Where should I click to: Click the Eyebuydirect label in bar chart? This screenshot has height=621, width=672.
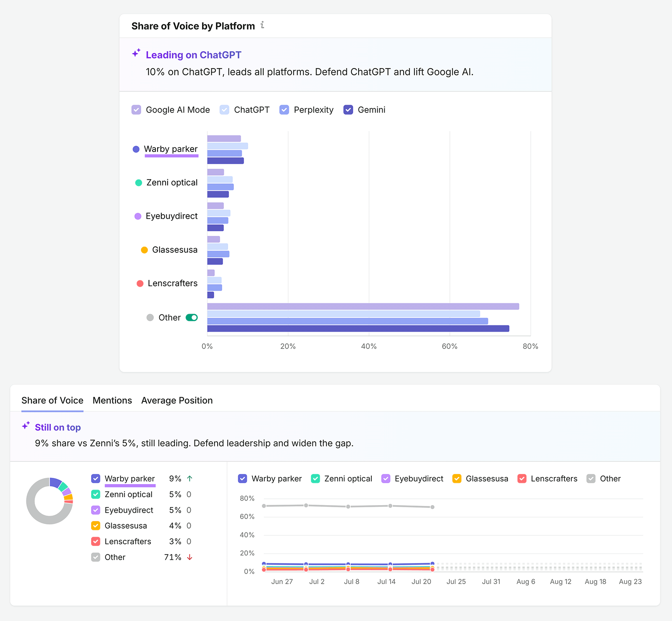[171, 216]
